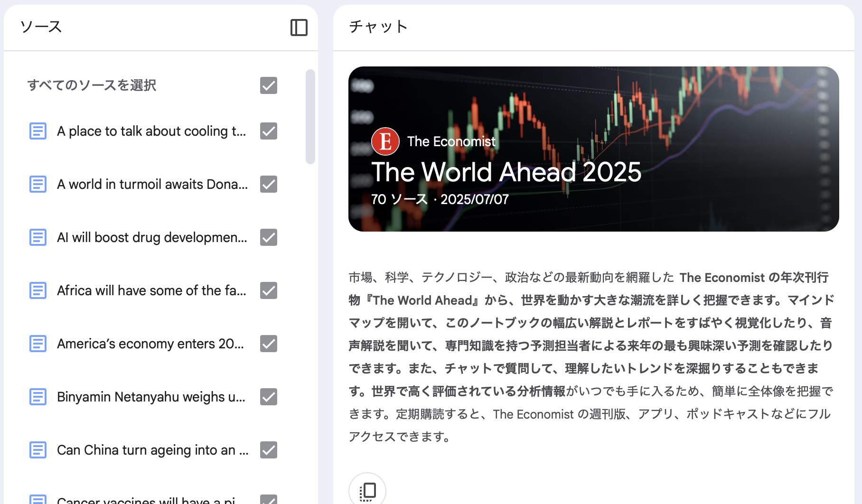This screenshot has width=862, height=504.
Task: Uncheck 'A world in turmoil awaits Dona...' source
Action: (x=269, y=184)
